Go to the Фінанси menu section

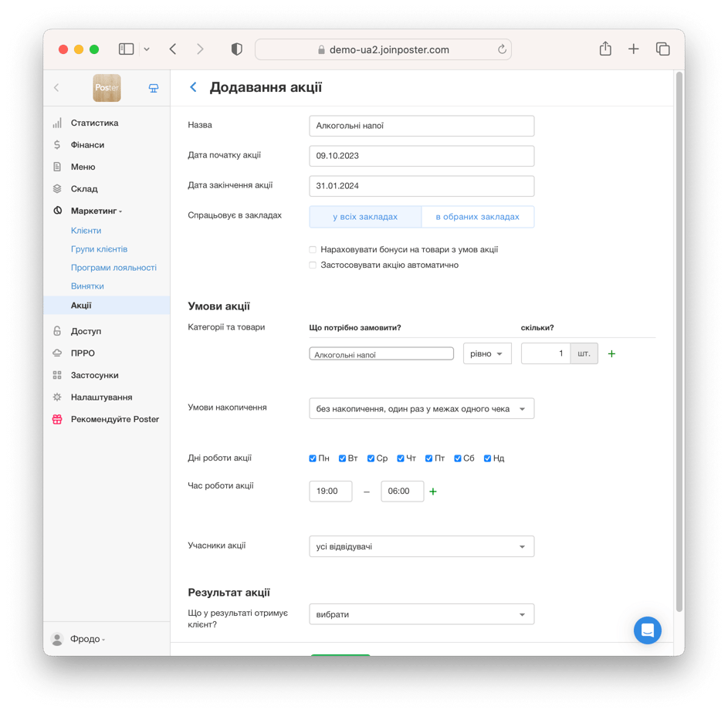[87, 145]
